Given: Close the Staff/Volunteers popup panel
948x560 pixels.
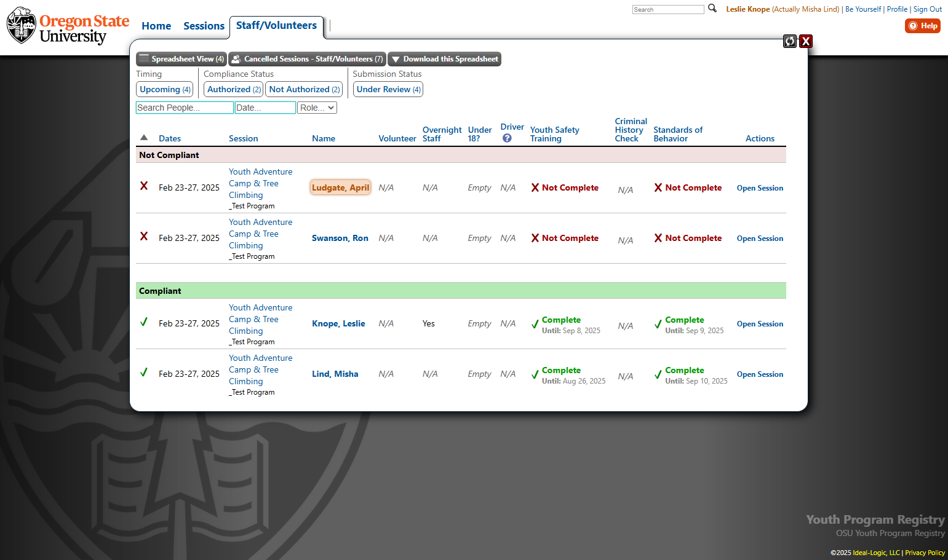Looking at the screenshot, I should [x=806, y=41].
